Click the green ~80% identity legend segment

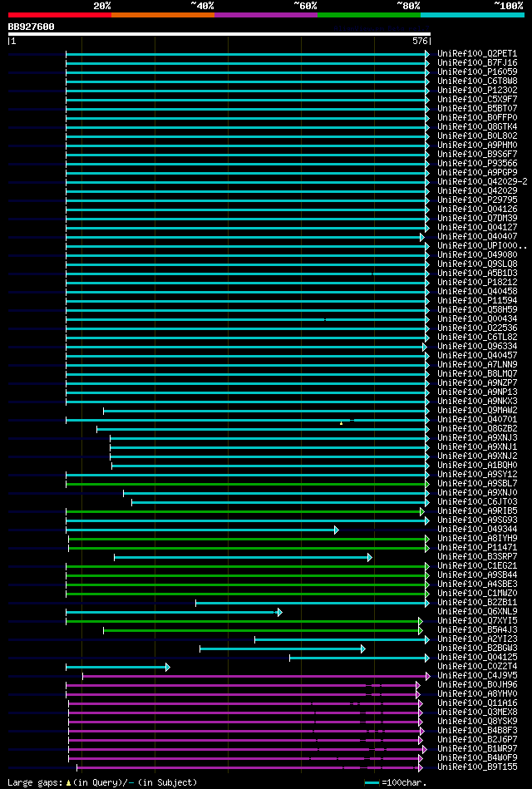point(369,15)
